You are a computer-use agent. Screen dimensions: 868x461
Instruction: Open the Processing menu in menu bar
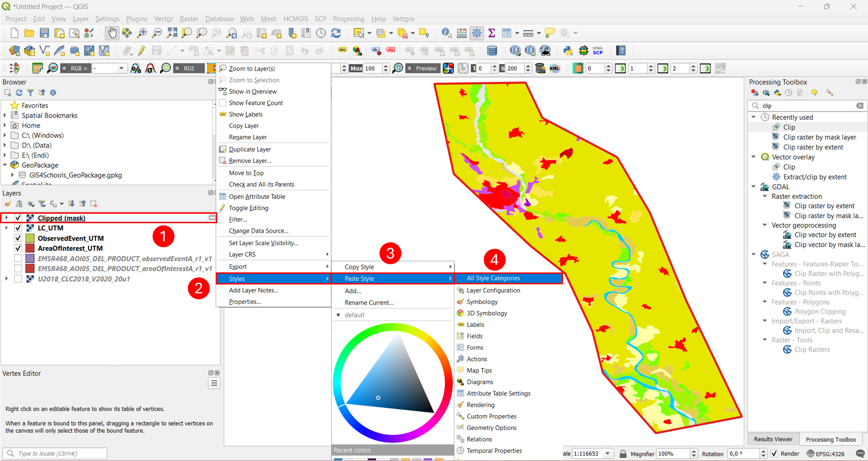point(348,19)
